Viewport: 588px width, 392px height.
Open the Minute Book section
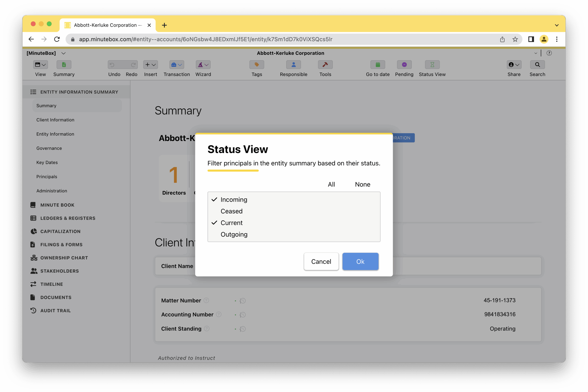(x=57, y=205)
